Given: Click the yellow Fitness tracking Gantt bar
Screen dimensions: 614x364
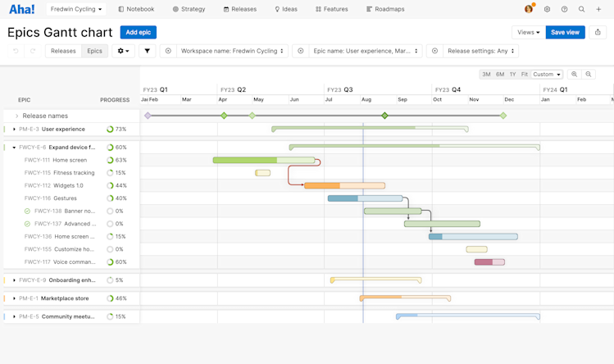Looking at the screenshot, I should click(263, 173).
